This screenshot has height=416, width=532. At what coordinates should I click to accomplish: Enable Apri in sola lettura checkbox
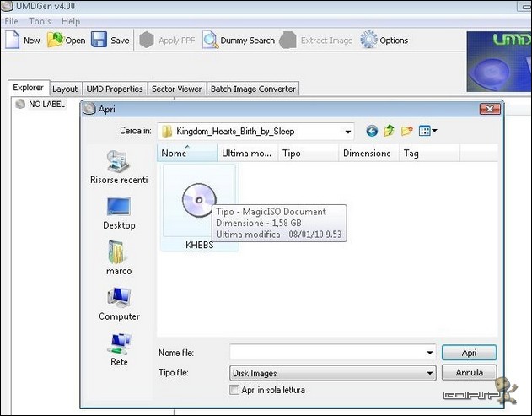(234, 390)
